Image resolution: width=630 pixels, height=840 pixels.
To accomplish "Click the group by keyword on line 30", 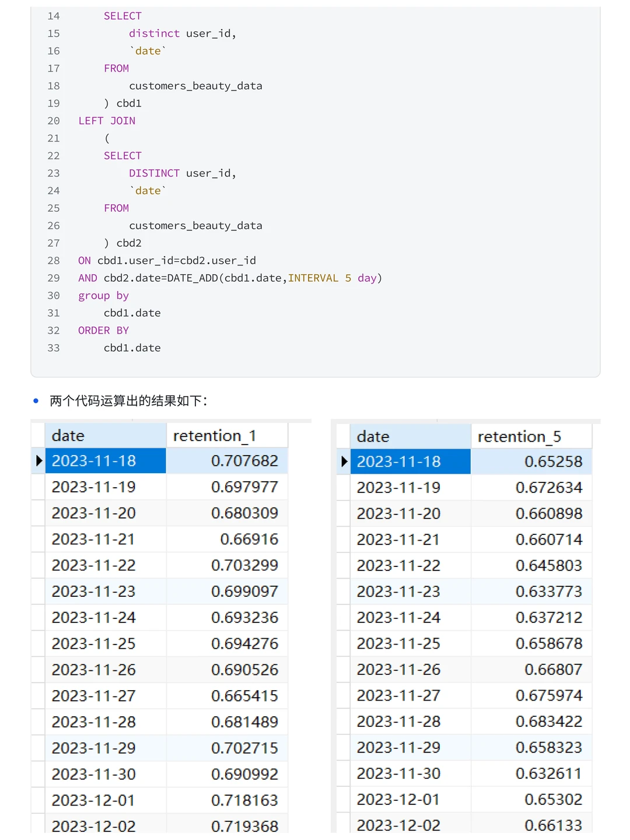I will [x=104, y=296].
